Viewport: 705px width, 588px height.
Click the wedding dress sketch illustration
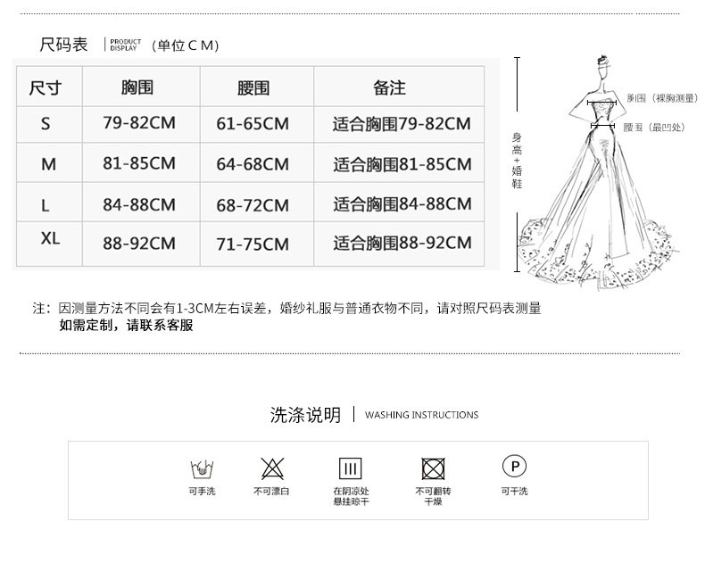598,173
